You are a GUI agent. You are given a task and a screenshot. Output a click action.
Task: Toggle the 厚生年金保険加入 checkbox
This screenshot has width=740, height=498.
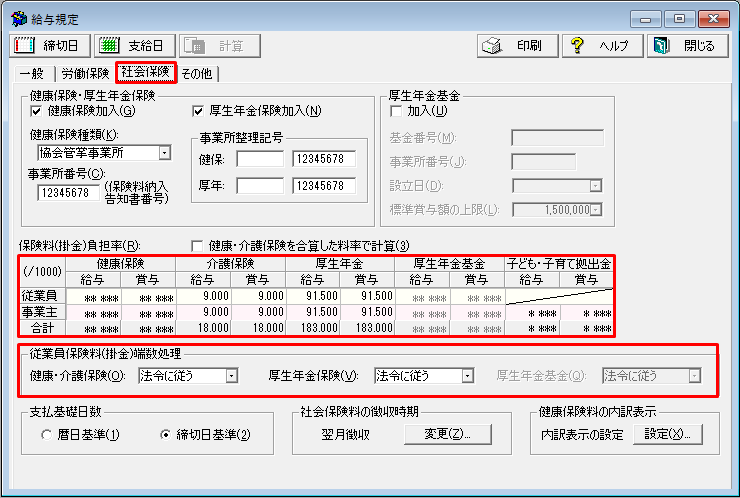tap(198, 111)
